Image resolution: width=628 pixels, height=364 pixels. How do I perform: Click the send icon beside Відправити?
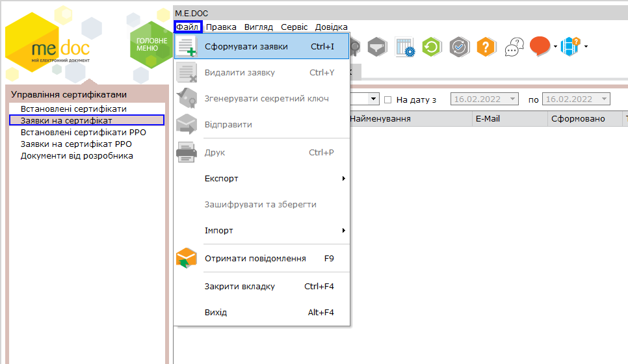coord(187,125)
